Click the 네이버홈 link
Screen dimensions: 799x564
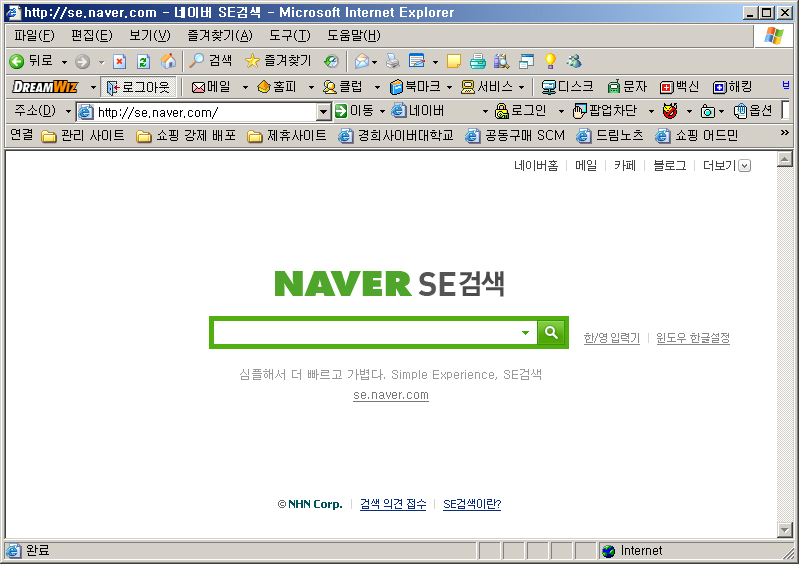536,166
